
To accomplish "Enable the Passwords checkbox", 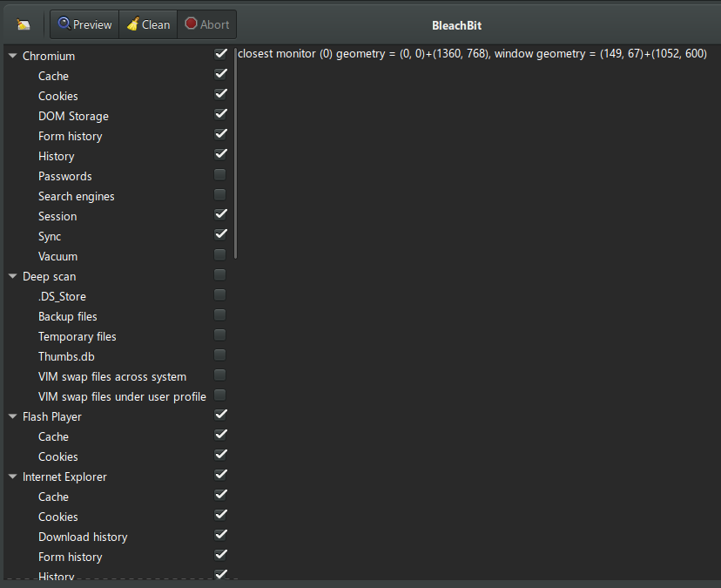I will 220,175.
